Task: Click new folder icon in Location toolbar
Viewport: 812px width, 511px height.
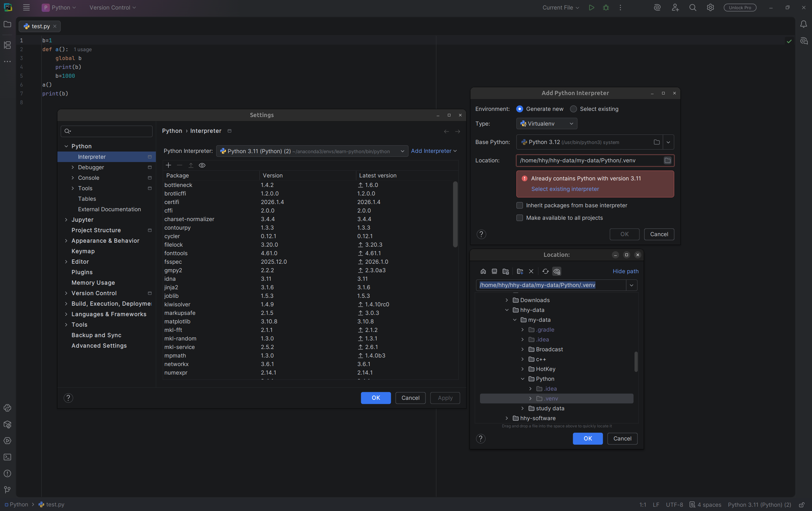Action: [520, 271]
